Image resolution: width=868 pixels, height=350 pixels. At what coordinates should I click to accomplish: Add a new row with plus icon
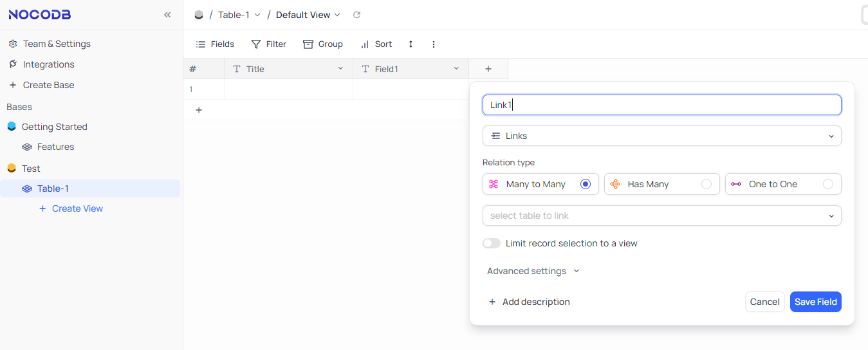(199, 110)
